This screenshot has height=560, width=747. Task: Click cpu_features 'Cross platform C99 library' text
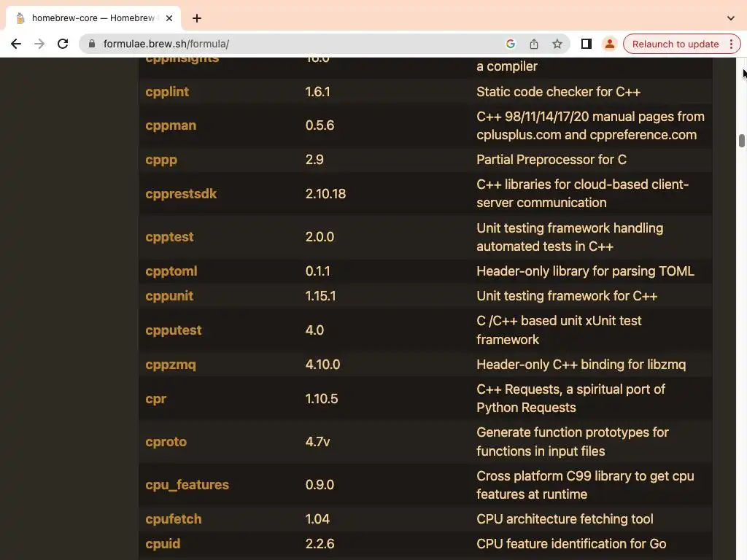585,485
